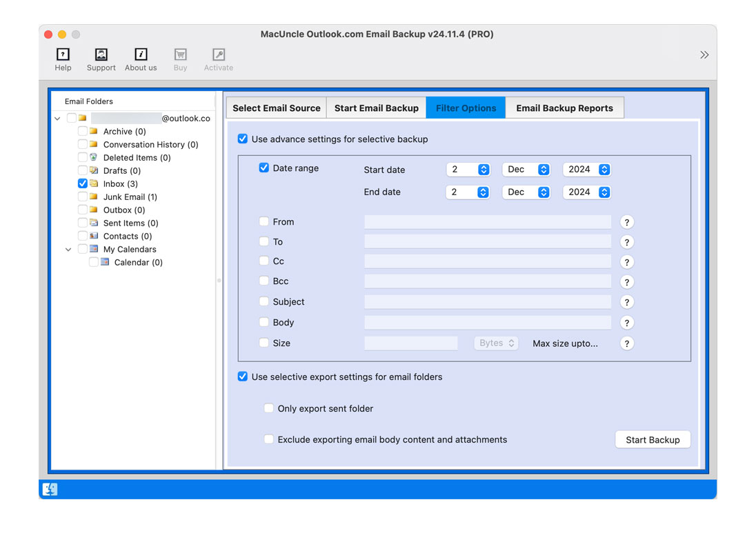756x551 pixels.
Task: Open the Bytes size unit dropdown
Action: coord(495,343)
